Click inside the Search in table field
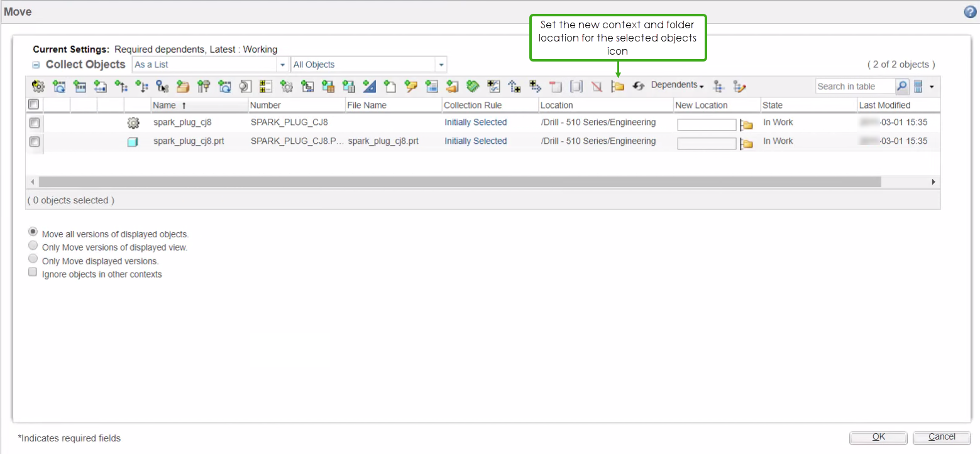980x454 pixels. point(855,86)
